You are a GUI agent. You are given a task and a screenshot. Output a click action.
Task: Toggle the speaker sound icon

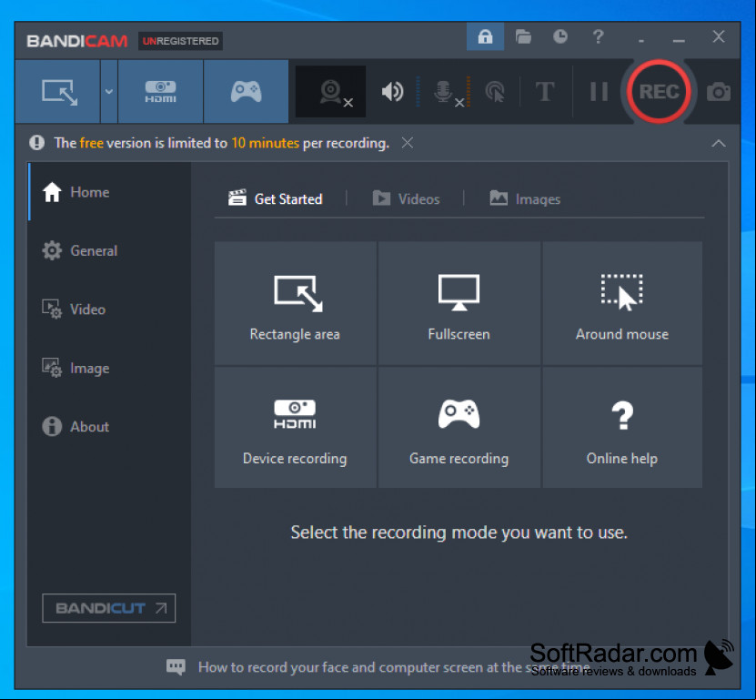click(x=392, y=92)
